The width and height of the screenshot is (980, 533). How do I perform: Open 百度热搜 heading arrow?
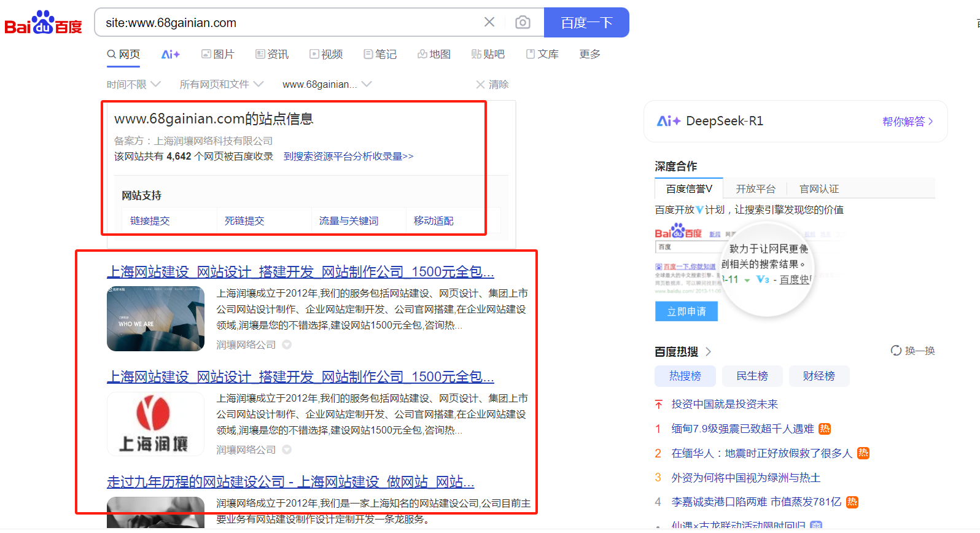point(708,351)
